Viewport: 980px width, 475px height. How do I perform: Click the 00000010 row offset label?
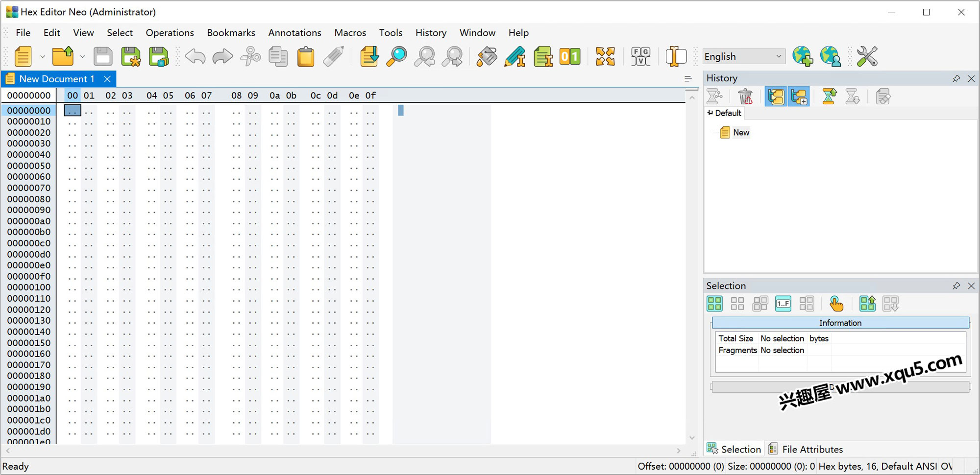pyautogui.click(x=29, y=121)
